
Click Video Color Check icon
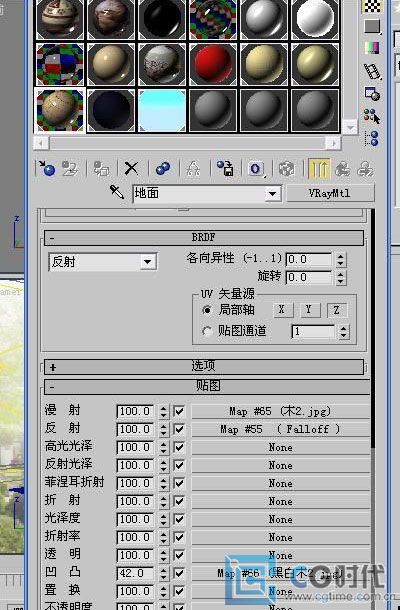[x=372, y=48]
